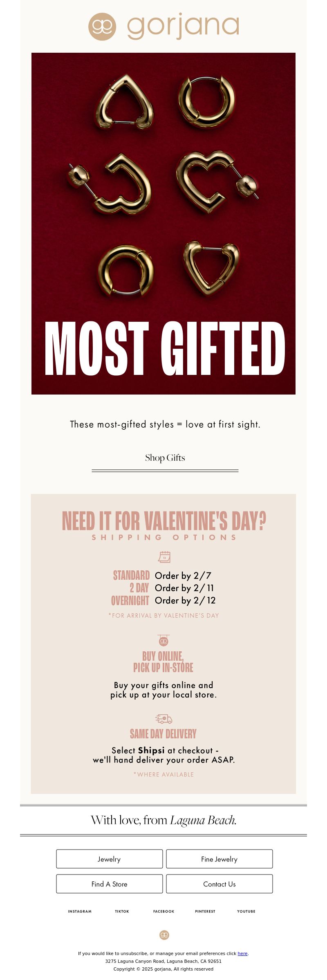Click the unsubscribe 'here' link
Viewport: 327px width, 980px height.
(242, 953)
